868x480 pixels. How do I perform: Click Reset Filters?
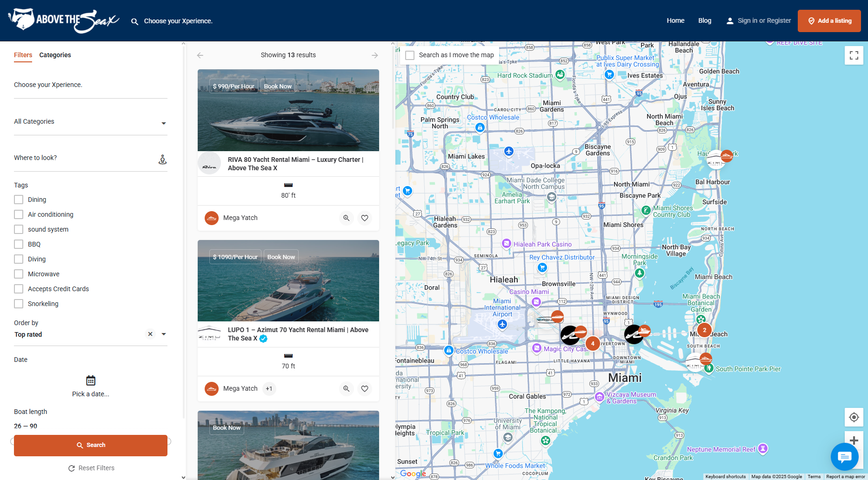pos(91,468)
